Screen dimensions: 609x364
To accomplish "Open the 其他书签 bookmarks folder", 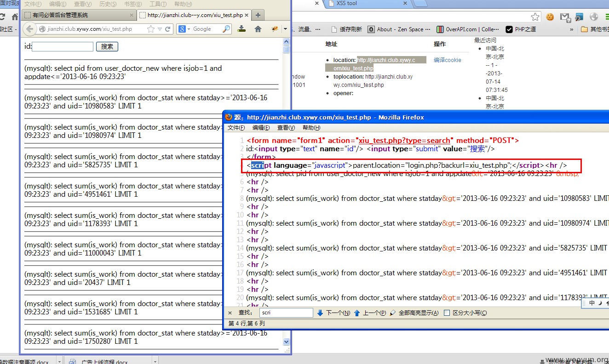I will [x=595, y=29].
